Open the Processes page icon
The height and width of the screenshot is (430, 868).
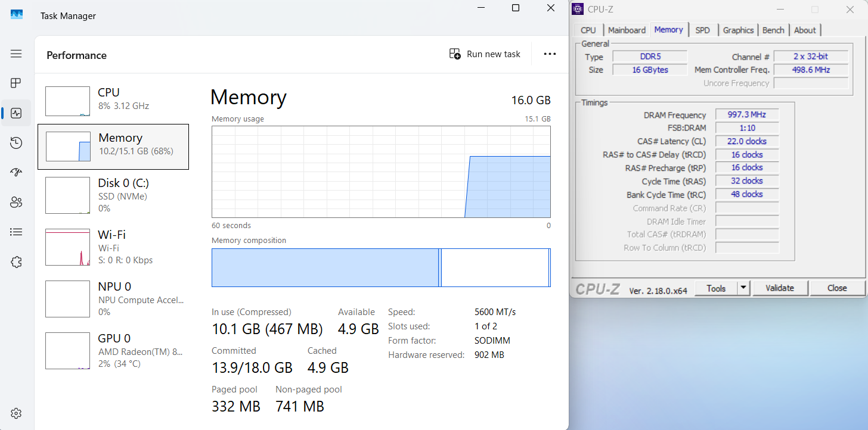click(x=16, y=83)
